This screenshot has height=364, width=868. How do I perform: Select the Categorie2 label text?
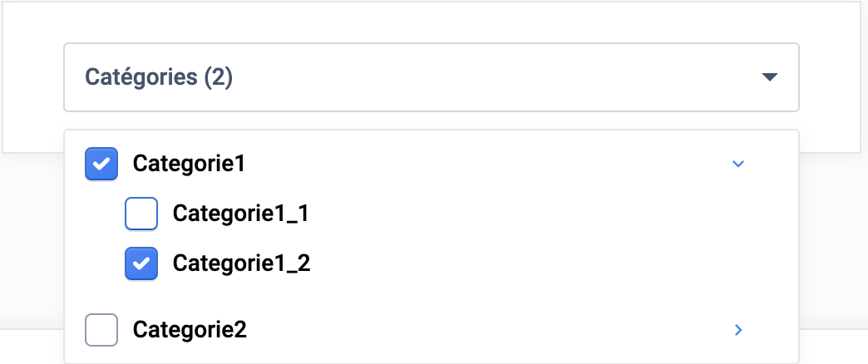click(x=190, y=330)
